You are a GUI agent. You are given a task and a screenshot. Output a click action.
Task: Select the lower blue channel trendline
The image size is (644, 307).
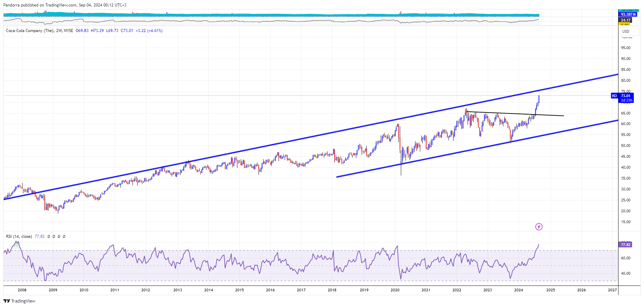click(477, 148)
